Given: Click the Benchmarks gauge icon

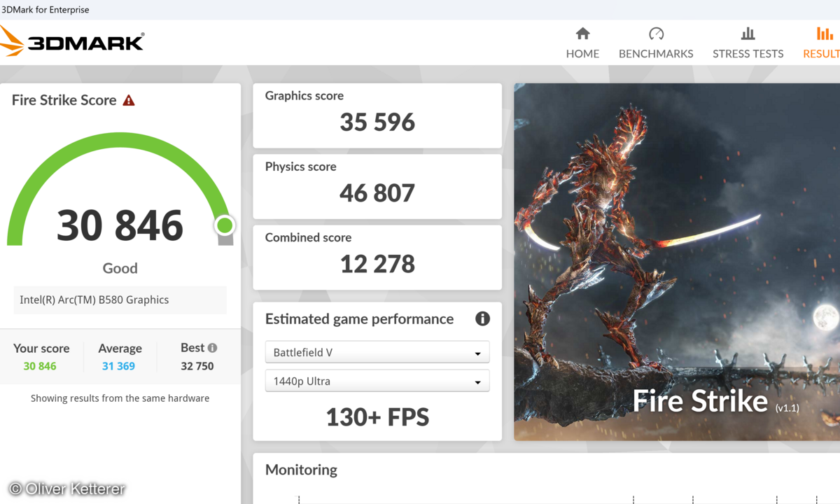Looking at the screenshot, I should 656,34.
